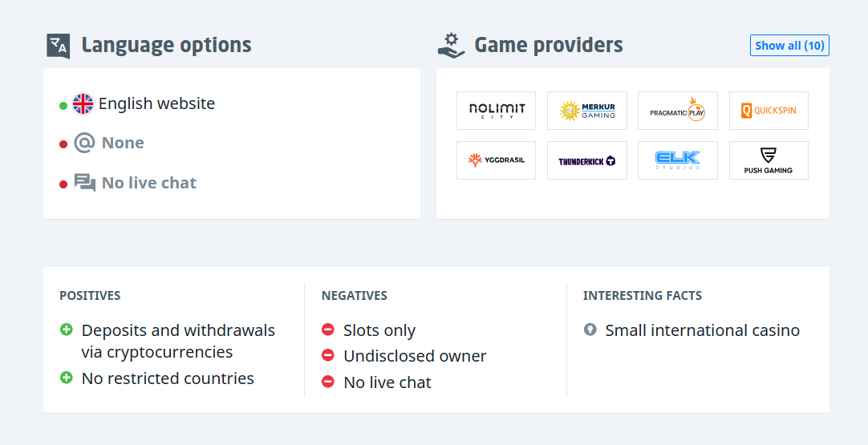Open the Thunderkick provider logo

[587, 160]
